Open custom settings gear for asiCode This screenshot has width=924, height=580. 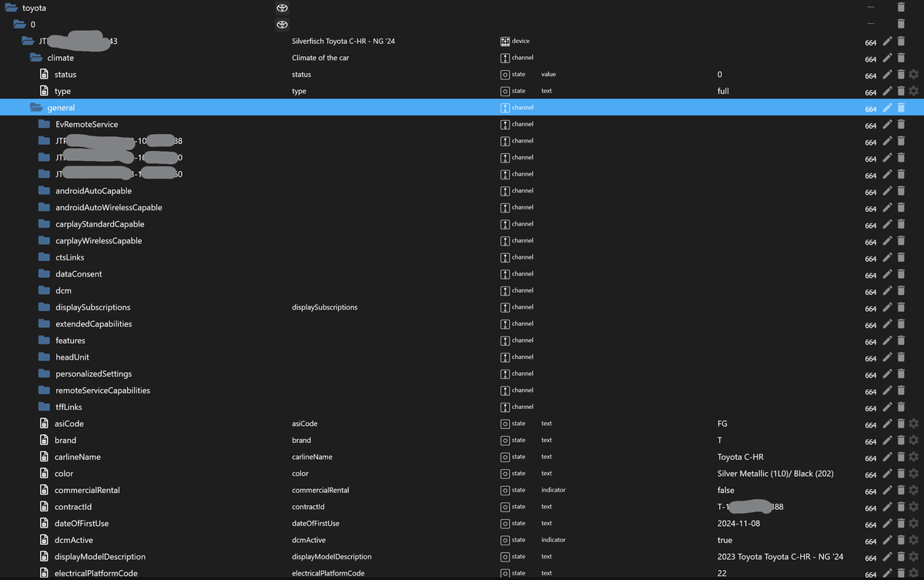(x=914, y=424)
